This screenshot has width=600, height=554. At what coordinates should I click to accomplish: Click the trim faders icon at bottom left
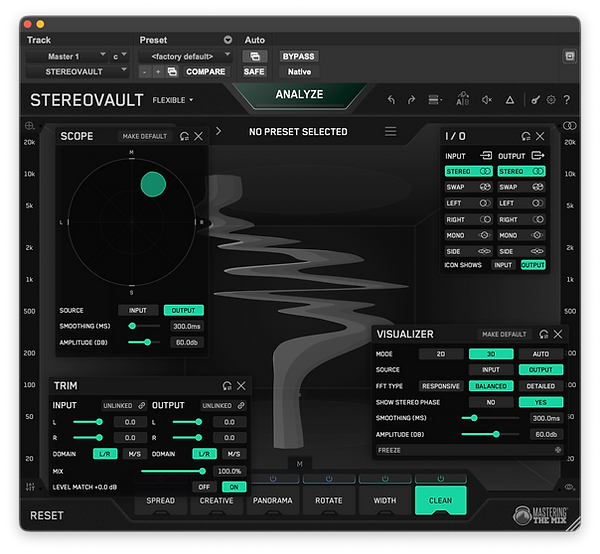30,487
